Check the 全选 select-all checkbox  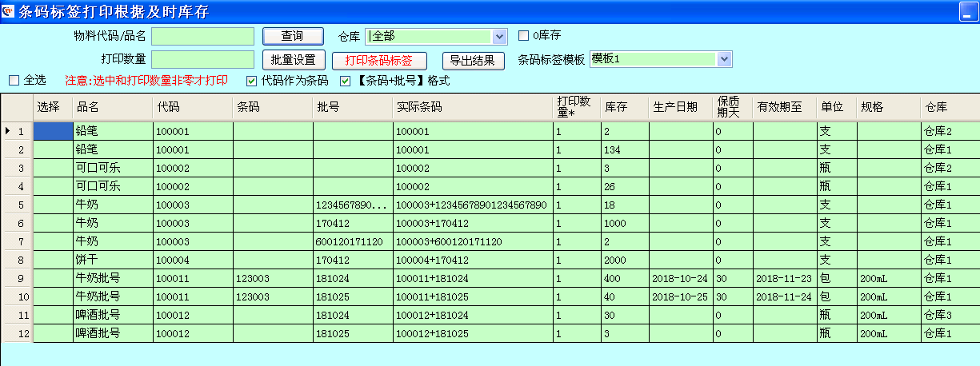(x=14, y=80)
